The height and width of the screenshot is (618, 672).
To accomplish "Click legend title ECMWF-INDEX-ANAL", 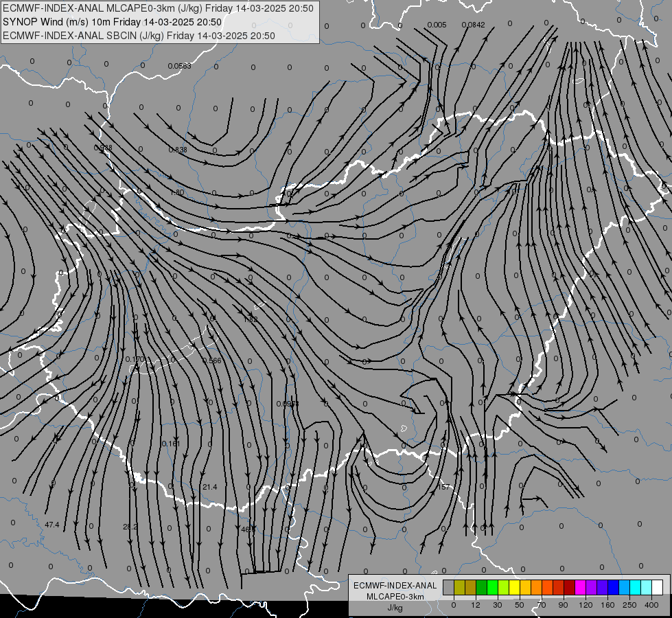I will pos(395,586).
